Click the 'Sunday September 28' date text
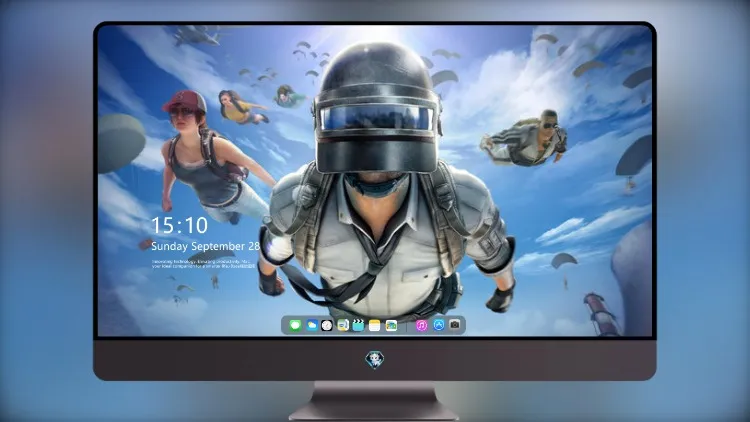This screenshot has width=750, height=422. [205, 246]
